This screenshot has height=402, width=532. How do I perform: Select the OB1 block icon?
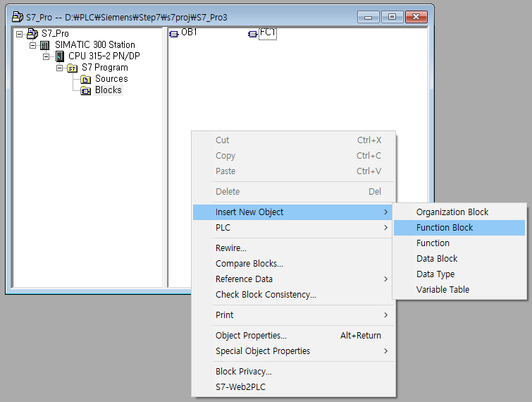pyautogui.click(x=174, y=34)
